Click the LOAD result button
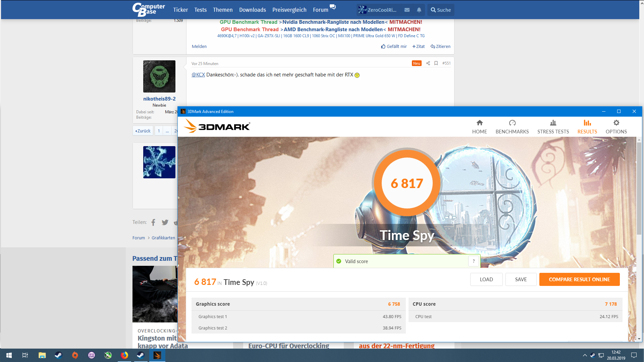This screenshot has height=362, width=644. coord(486,279)
